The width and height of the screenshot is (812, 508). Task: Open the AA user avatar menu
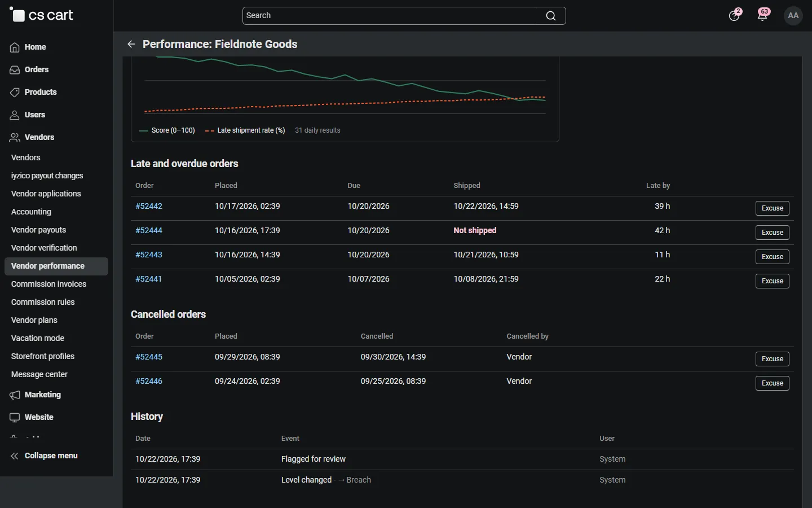click(x=793, y=16)
